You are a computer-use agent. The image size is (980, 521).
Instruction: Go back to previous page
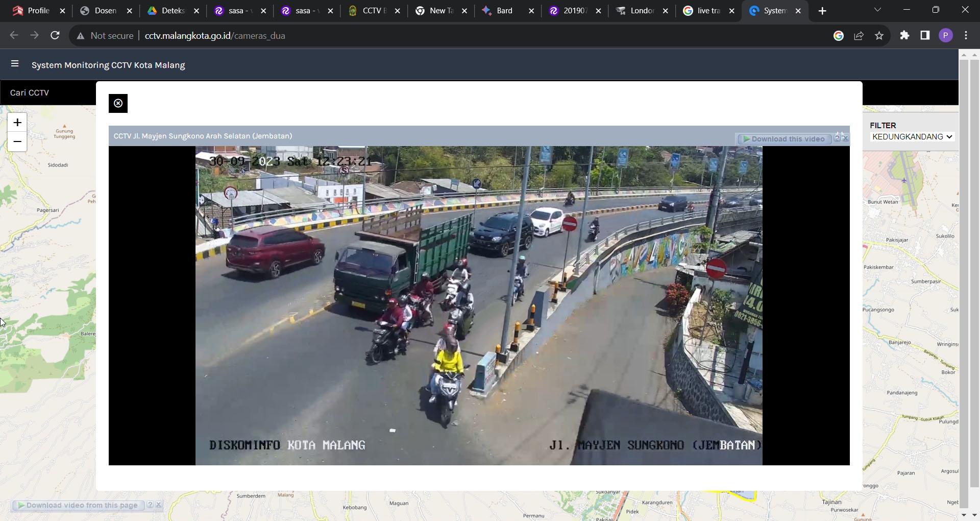click(x=14, y=35)
